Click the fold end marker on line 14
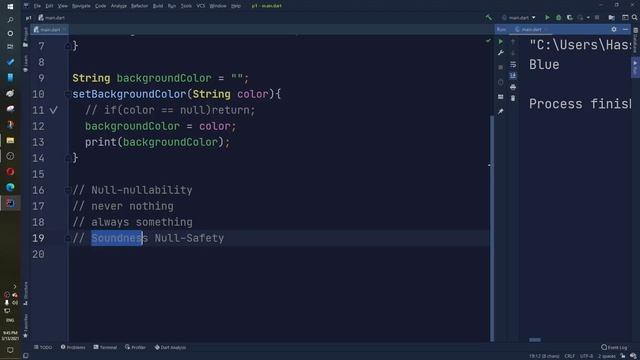The image size is (640, 360). [67, 158]
